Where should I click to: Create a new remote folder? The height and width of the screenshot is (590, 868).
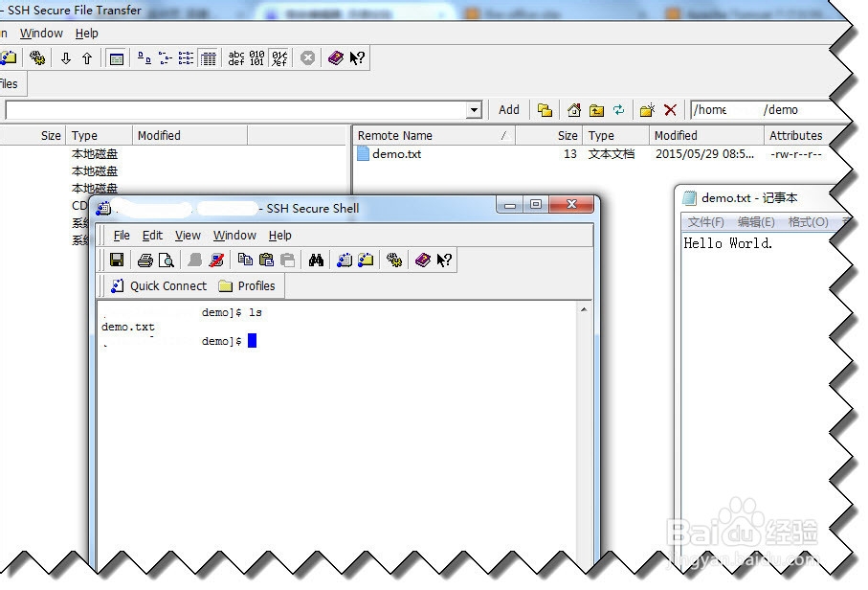tap(647, 110)
